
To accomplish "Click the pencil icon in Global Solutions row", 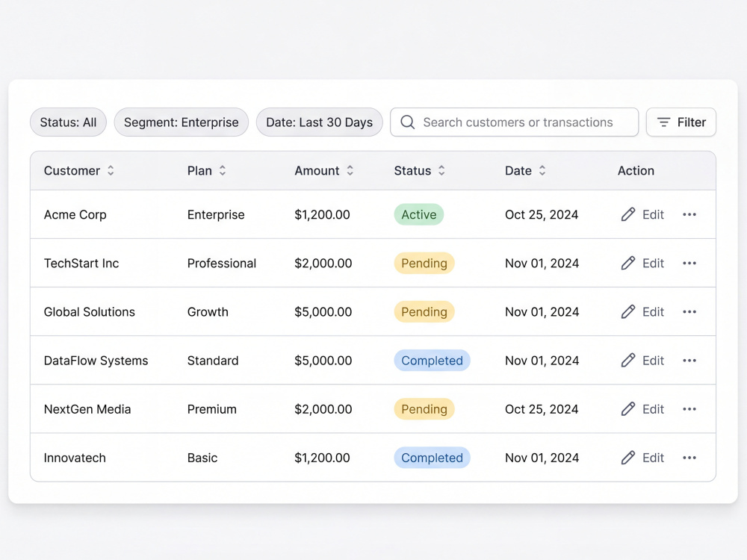I will coord(628,312).
